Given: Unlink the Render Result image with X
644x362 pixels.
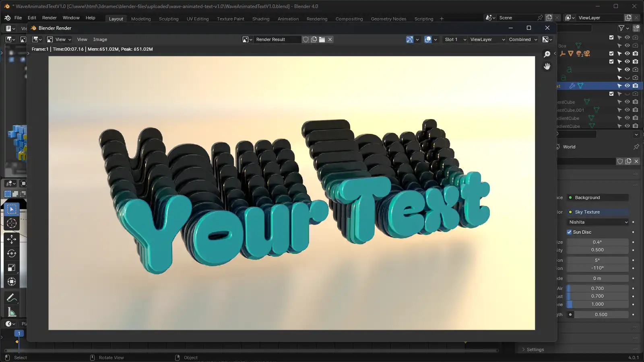Looking at the screenshot, I should 330,39.
